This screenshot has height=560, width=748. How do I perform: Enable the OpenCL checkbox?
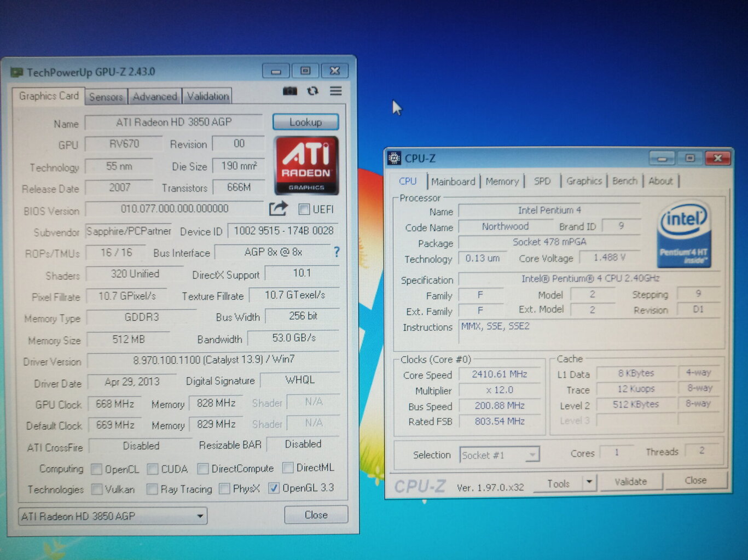pyautogui.click(x=97, y=469)
